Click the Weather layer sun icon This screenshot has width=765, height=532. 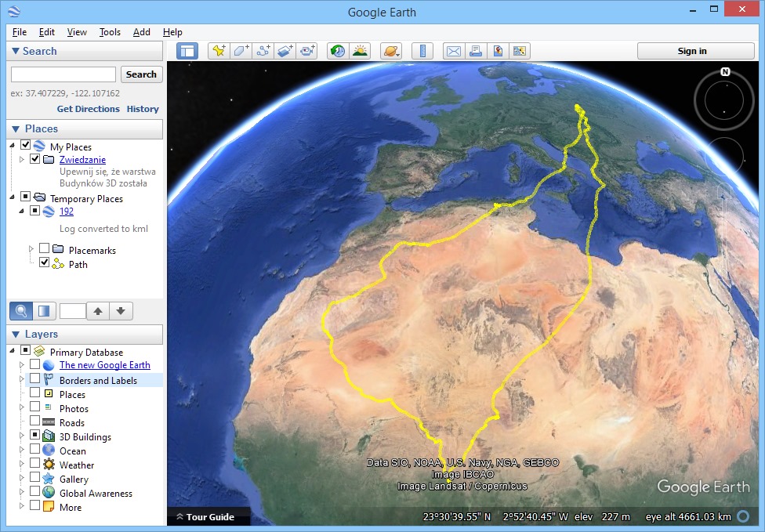coord(49,464)
